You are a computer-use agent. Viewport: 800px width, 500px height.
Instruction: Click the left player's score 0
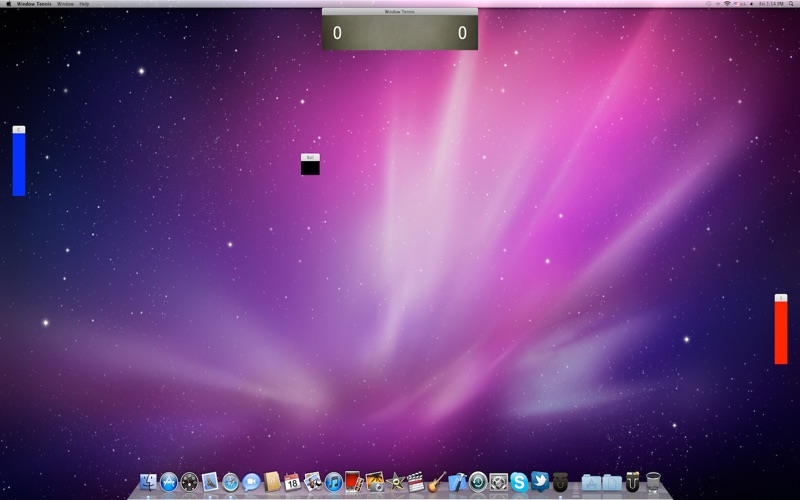tap(337, 33)
